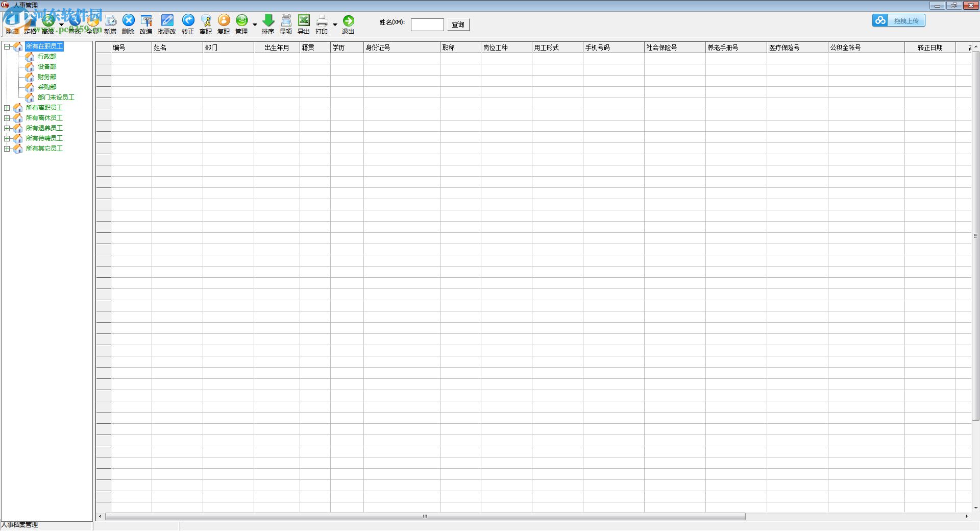This screenshot has height=531, width=980.
Task: Click the 用工形式 column header
Action: (557, 47)
